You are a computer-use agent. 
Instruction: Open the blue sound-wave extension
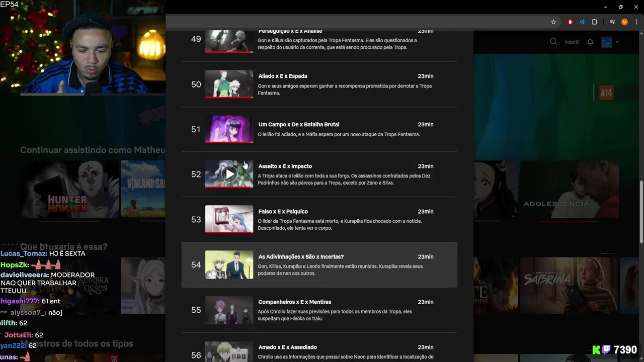click(x=582, y=22)
